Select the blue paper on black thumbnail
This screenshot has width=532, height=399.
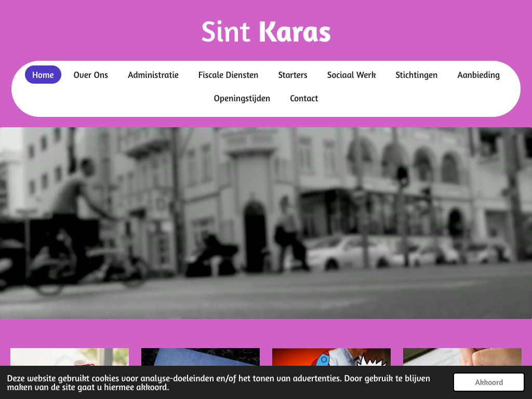pyautogui.click(x=201, y=357)
